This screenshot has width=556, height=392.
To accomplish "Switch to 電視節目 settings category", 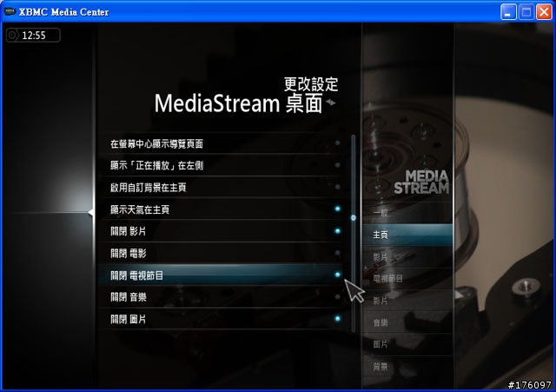I will tap(407, 279).
